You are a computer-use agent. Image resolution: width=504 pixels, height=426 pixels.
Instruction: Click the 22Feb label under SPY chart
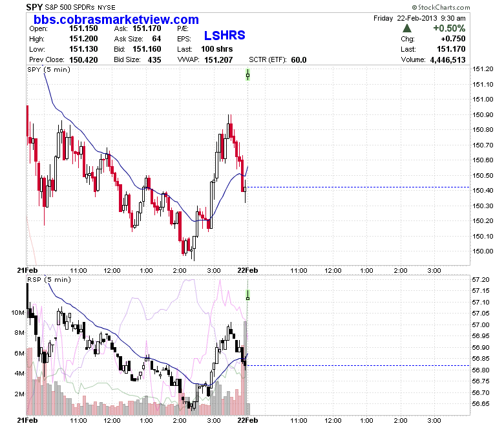pyautogui.click(x=247, y=270)
